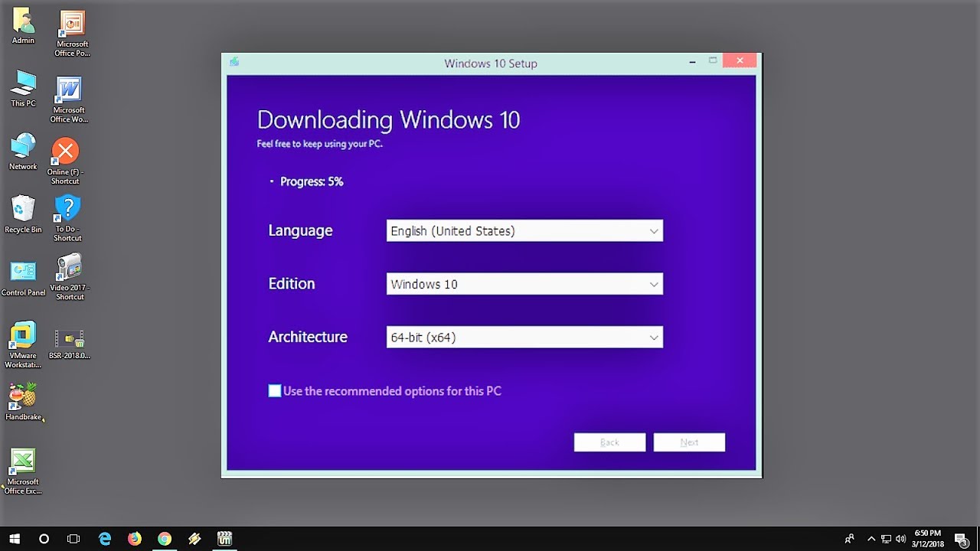Open volume control tray icon
Image resolution: width=980 pixels, height=551 pixels.
pyautogui.click(x=900, y=539)
